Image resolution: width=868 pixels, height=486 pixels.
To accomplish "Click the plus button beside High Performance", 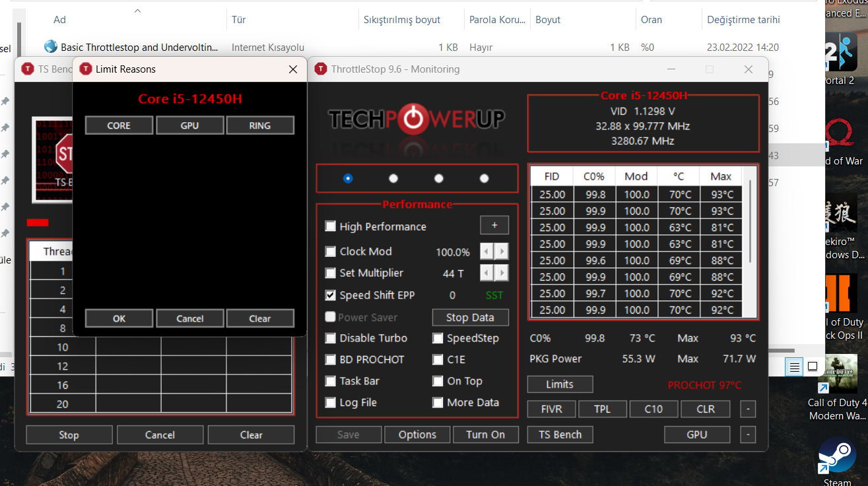I will [494, 225].
